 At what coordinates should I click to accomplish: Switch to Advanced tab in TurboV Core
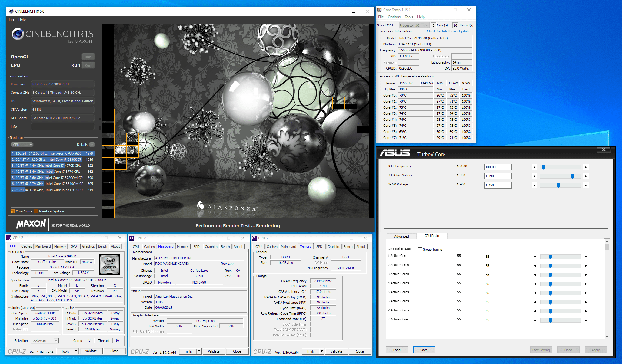point(401,236)
